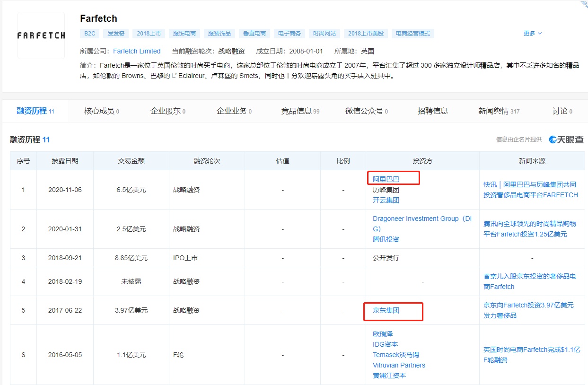Click the 电子商务 tag

tap(290, 34)
